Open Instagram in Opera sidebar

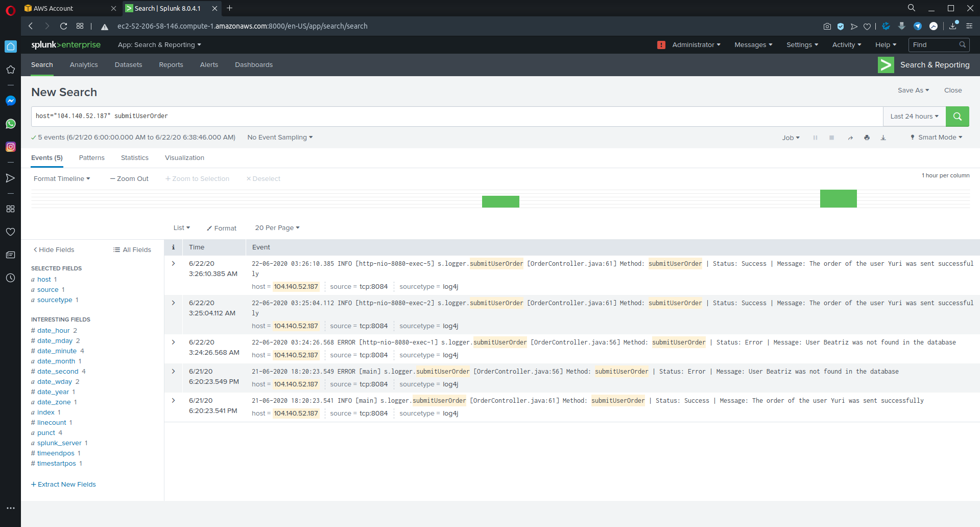[x=10, y=147]
